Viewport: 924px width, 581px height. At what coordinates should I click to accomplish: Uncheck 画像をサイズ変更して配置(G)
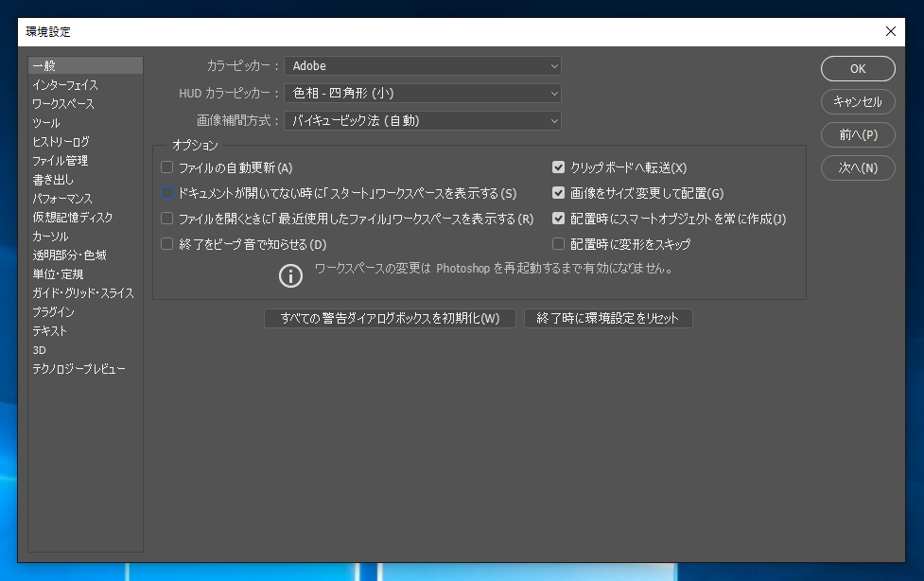coord(558,193)
